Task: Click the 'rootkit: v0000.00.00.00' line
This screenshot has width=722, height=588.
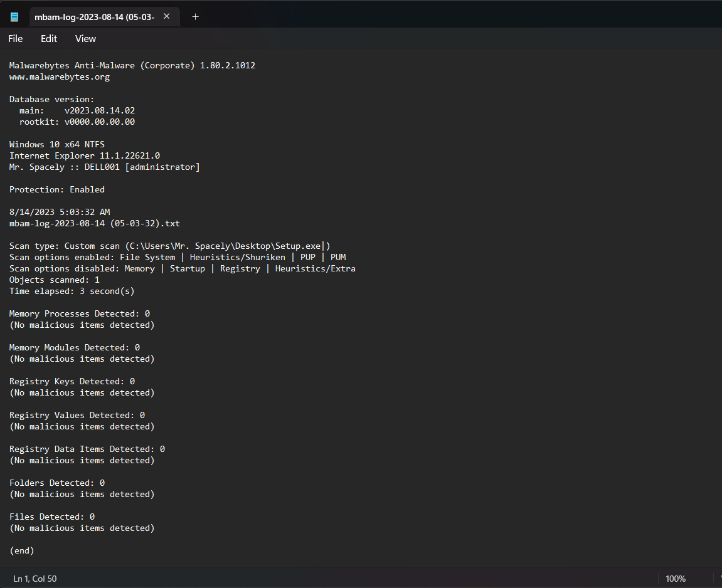Action: pyautogui.click(x=77, y=122)
